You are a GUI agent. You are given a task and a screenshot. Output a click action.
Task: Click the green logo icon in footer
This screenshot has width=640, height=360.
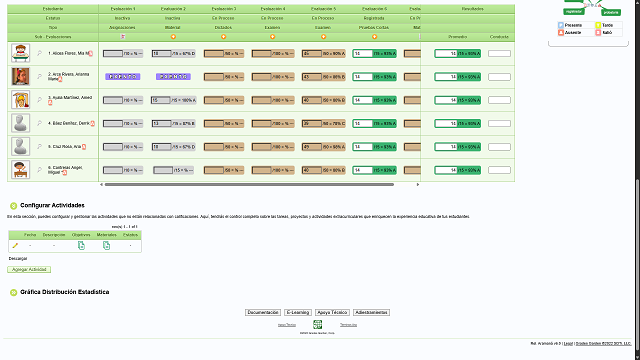[318, 324]
